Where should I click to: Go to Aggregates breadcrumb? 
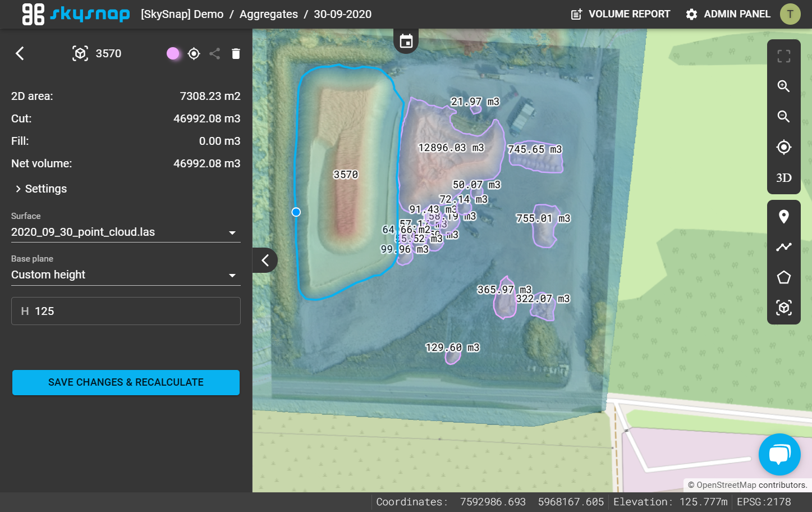pyautogui.click(x=269, y=14)
